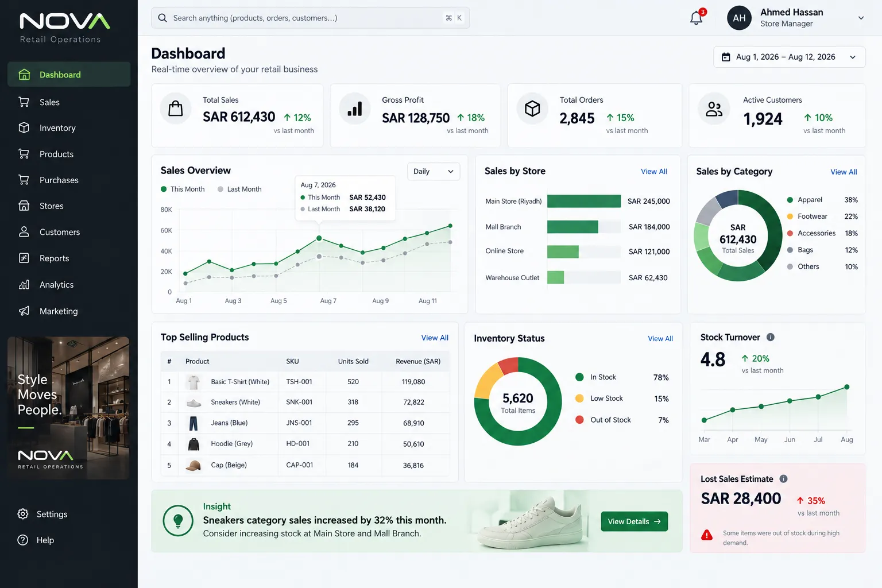Click the Reports icon in sidebar
This screenshot has height=588, width=882.
24,258
